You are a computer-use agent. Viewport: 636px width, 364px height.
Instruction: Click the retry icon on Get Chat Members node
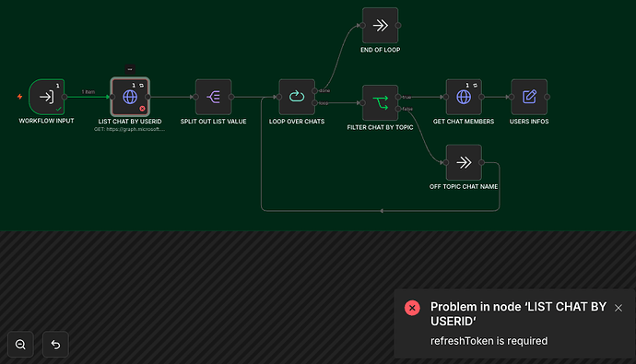pyautogui.click(x=475, y=85)
